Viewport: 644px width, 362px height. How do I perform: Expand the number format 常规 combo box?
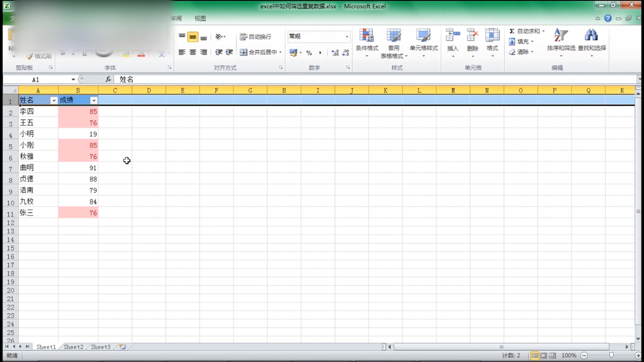point(347,37)
